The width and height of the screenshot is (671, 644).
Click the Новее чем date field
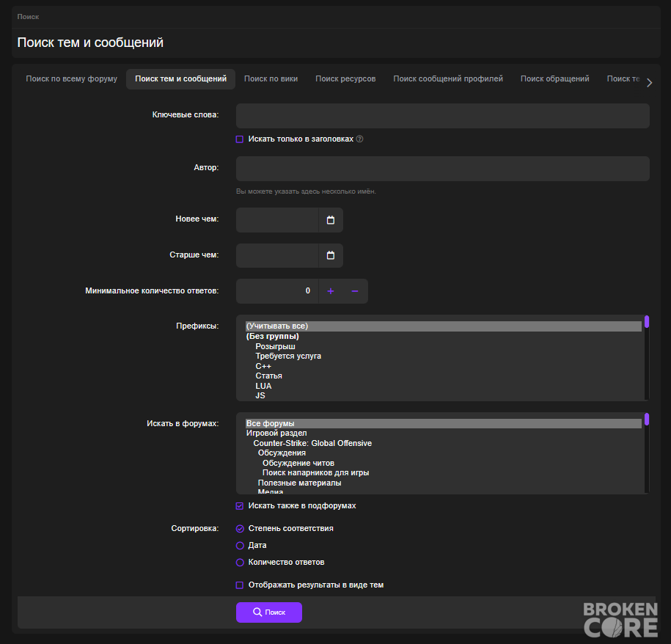277,220
